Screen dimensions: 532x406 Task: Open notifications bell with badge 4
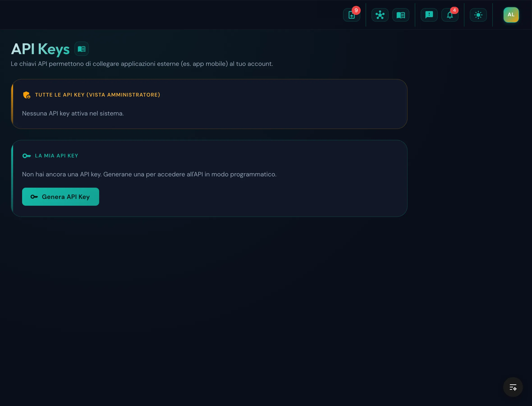(450, 15)
